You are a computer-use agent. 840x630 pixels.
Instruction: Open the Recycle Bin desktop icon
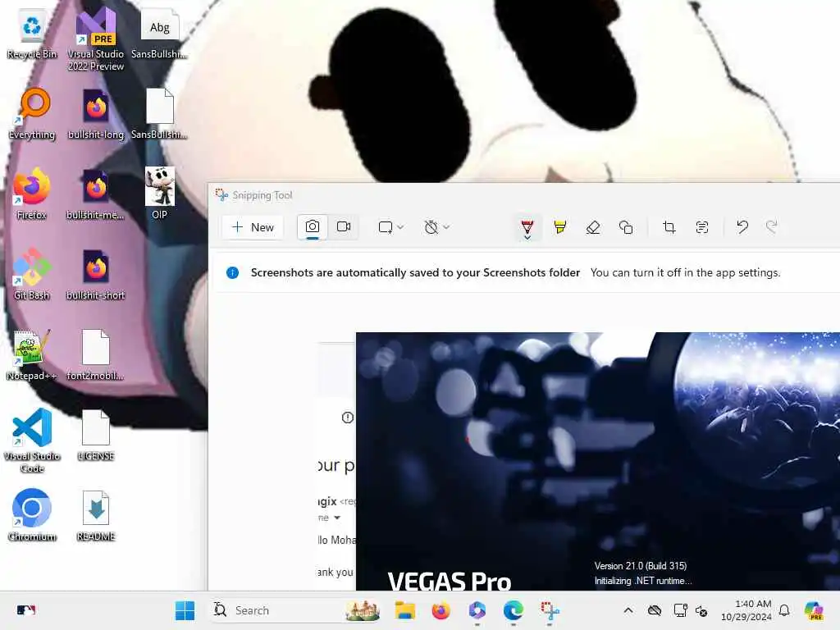32,34
